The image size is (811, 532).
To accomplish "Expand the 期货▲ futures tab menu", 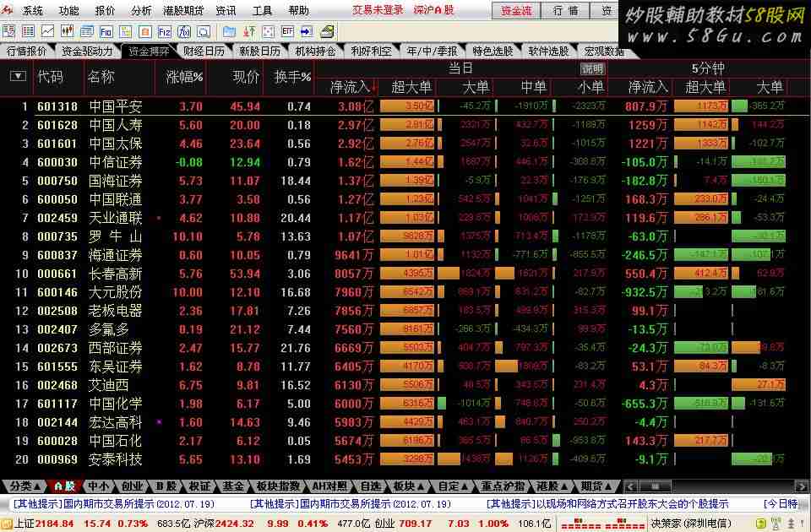I will coord(596,486).
